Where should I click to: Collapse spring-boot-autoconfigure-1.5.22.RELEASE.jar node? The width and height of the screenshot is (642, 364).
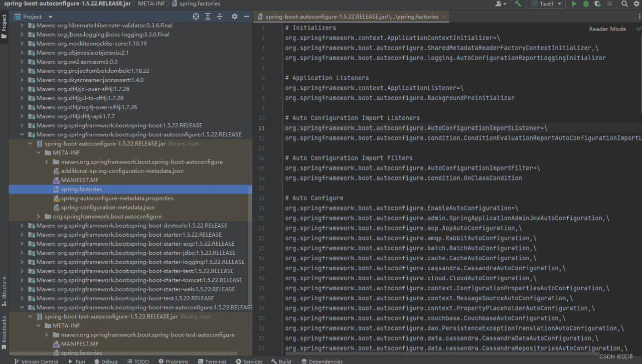30,143
